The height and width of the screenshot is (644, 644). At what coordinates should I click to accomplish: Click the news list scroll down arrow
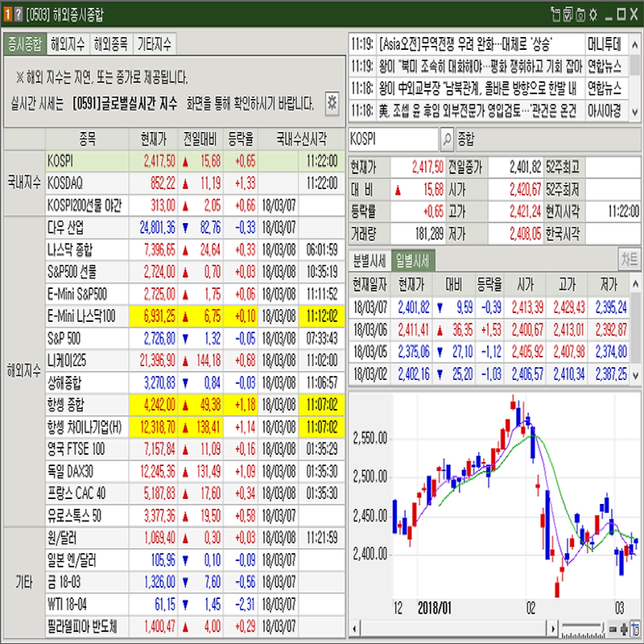click(634, 111)
